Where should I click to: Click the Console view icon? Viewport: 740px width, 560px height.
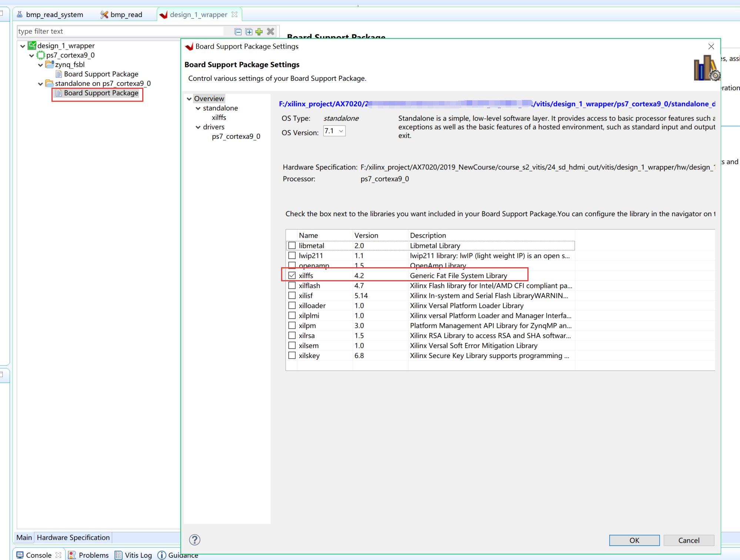[20, 555]
